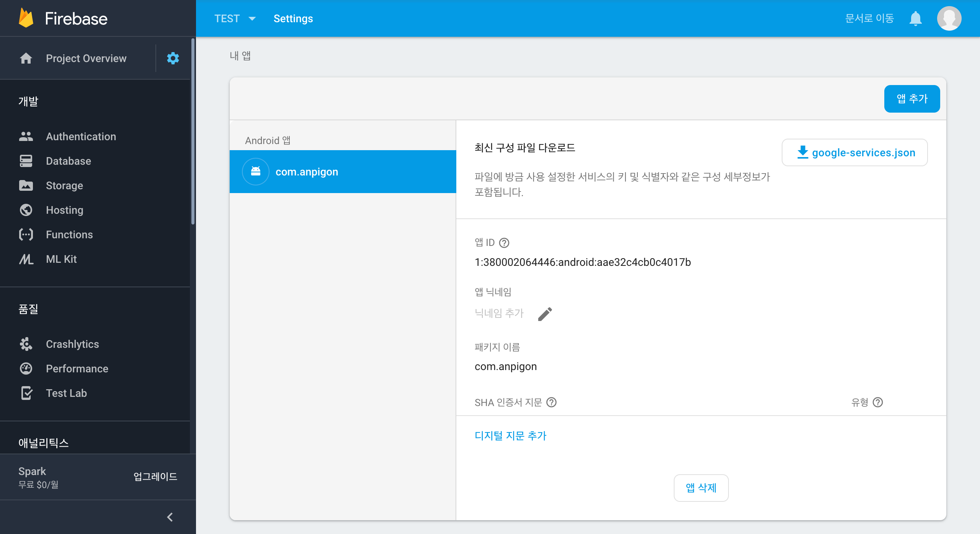
Task: Click the project settings gear icon
Action: pos(173,58)
